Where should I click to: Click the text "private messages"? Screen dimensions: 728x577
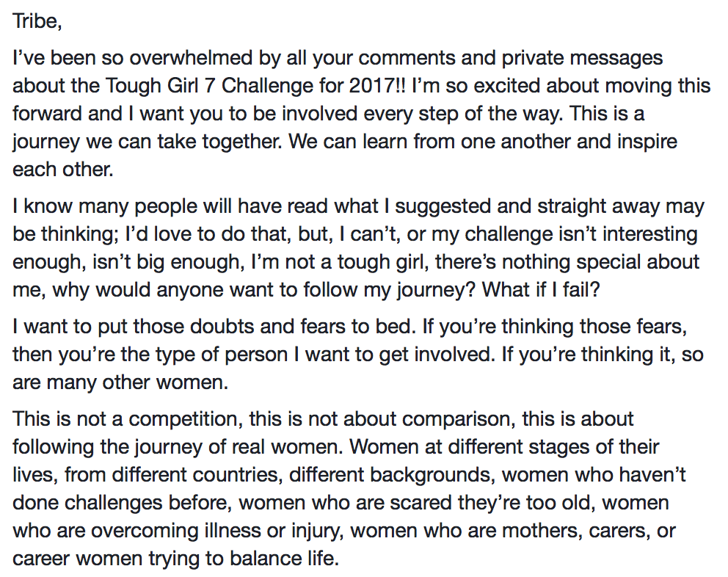(x=582, y=59)
